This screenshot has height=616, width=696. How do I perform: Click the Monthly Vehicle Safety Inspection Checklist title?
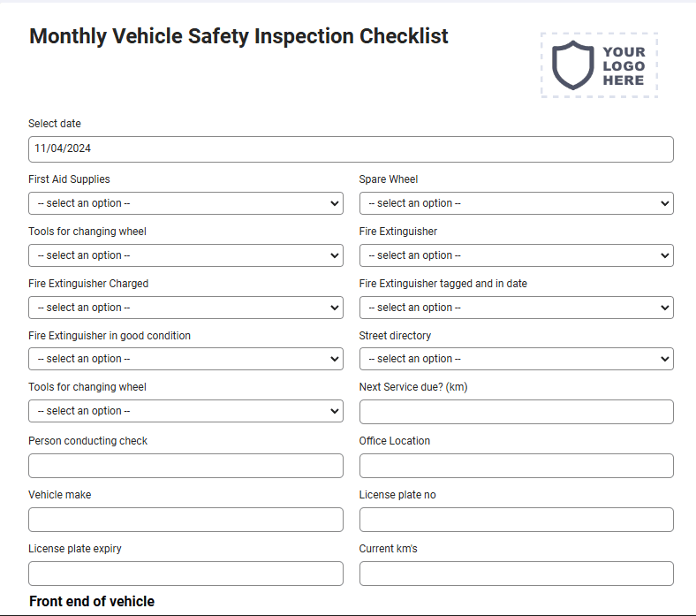pyautogui.click(x=238, y=36)
